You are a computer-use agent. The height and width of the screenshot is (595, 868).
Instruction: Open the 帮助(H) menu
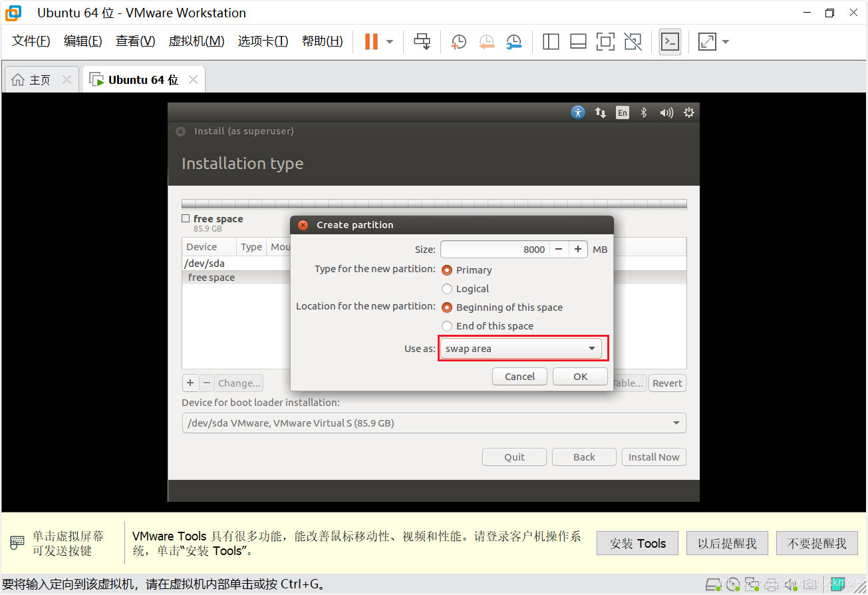tap(322, 41)
